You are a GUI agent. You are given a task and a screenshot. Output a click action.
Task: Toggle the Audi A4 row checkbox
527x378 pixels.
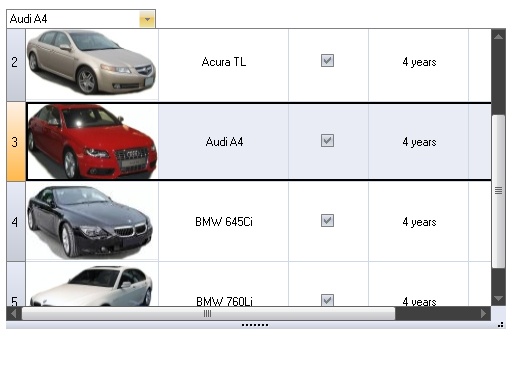coord(327,141)
